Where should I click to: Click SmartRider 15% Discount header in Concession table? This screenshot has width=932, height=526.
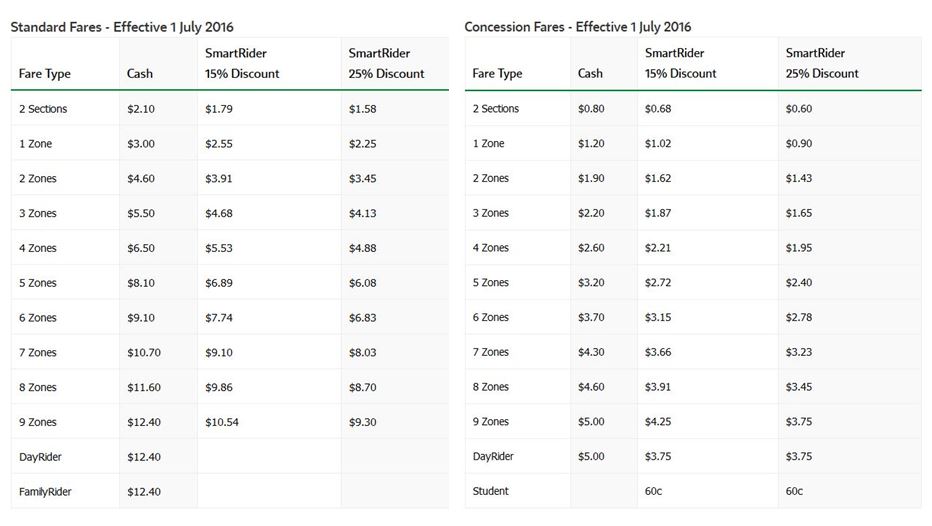pyautogui.click(x=680, y=63)
